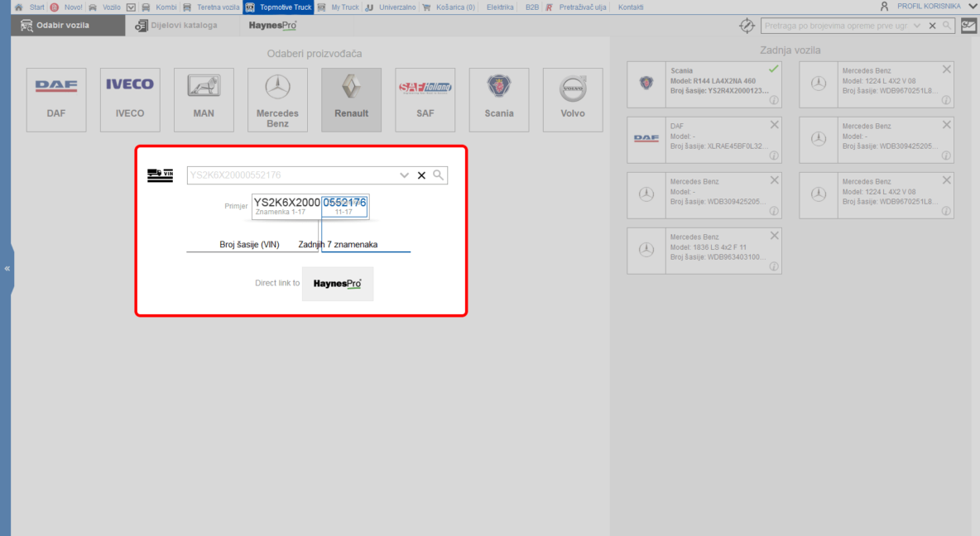
Task: Click the crosshair target icon in toolbar
Action: (747, 26)
